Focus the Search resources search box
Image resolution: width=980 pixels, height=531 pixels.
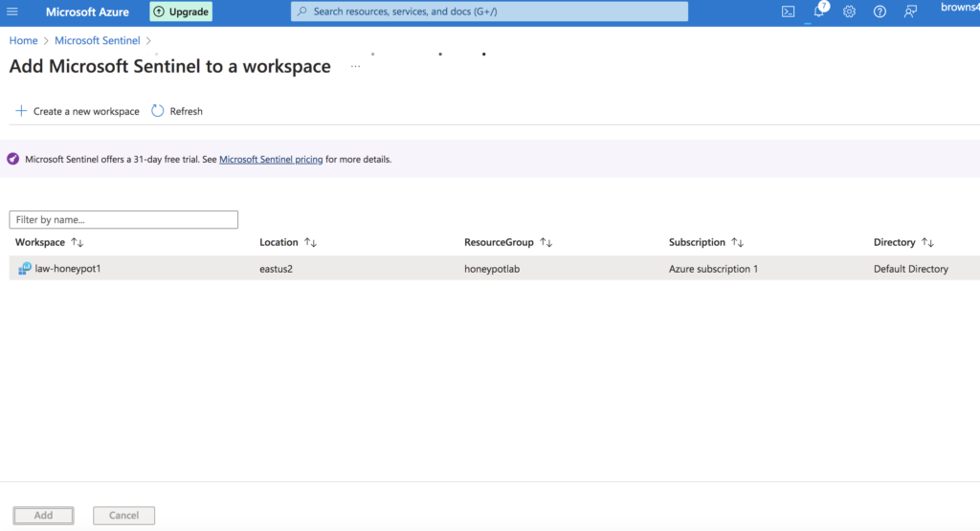[x=489, y=11]
